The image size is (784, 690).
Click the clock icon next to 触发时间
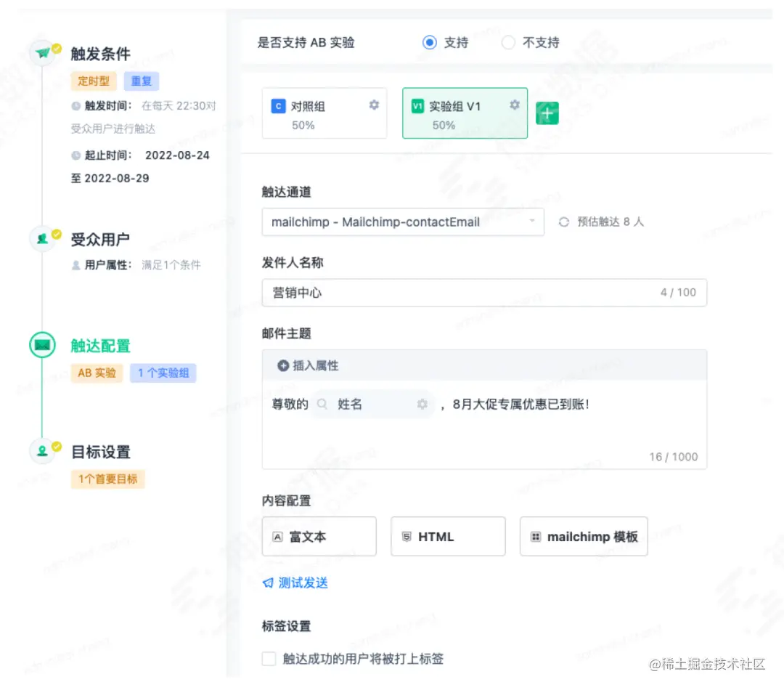pyautogui.click(x=76, y=105)
